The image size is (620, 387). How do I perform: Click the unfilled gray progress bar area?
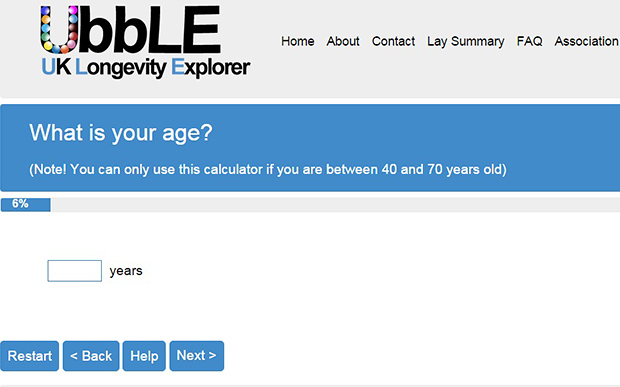click(335, 204)
